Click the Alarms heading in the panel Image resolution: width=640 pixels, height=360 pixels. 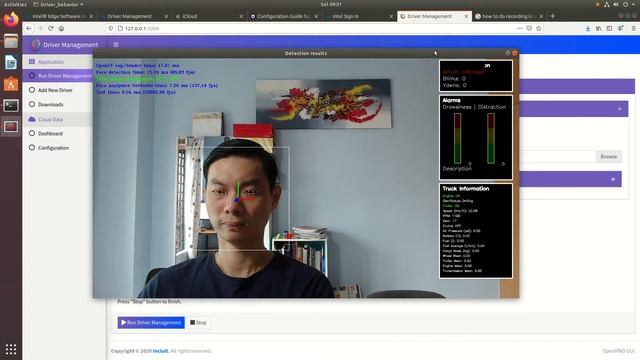tap(451, 100)
